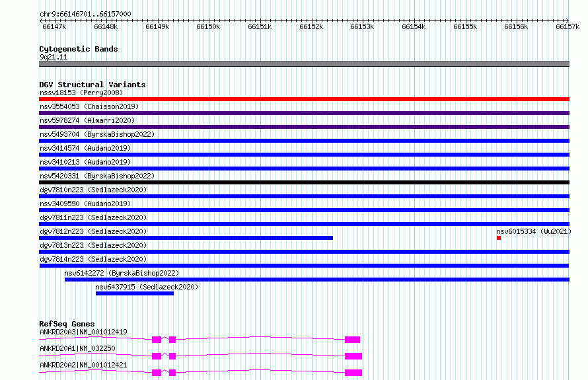Image resolution: width=588 pixels, height=380 pixels.
Task: Click the chr9:66146701..66157000 coordinate label
Action: [x=85, y=14]
